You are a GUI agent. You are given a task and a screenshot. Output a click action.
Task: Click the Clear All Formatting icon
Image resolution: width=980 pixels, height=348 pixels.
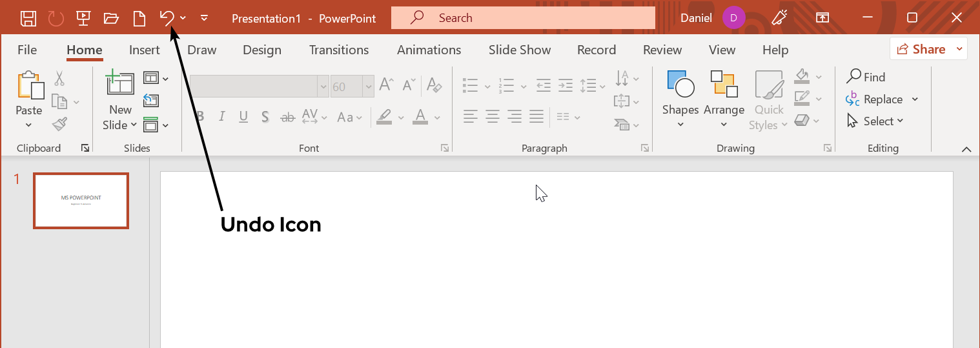pos(434,85)
